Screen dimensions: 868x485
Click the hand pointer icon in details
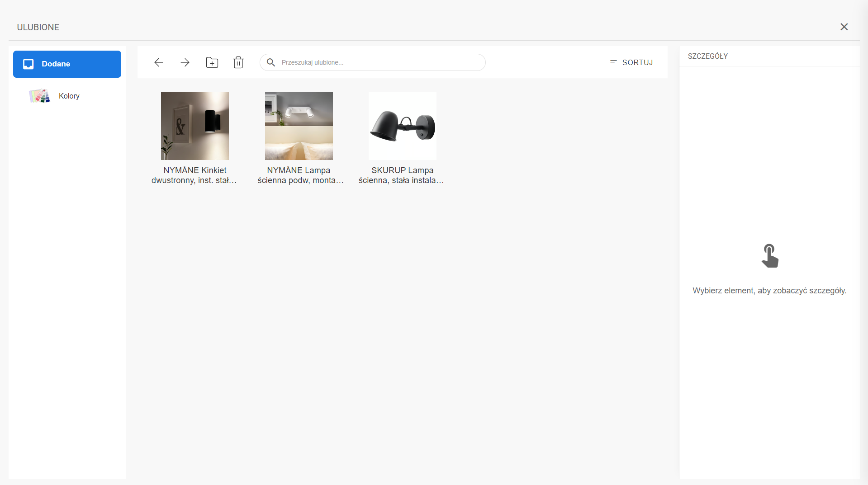(x=769, y=256)
